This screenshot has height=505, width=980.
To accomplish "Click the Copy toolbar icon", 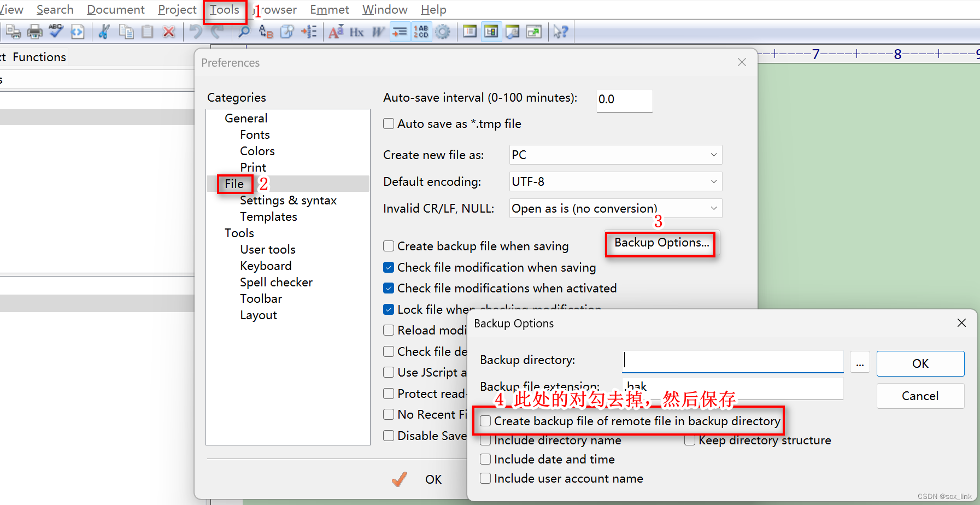I will pyautogui.click(x=126, y=32).
